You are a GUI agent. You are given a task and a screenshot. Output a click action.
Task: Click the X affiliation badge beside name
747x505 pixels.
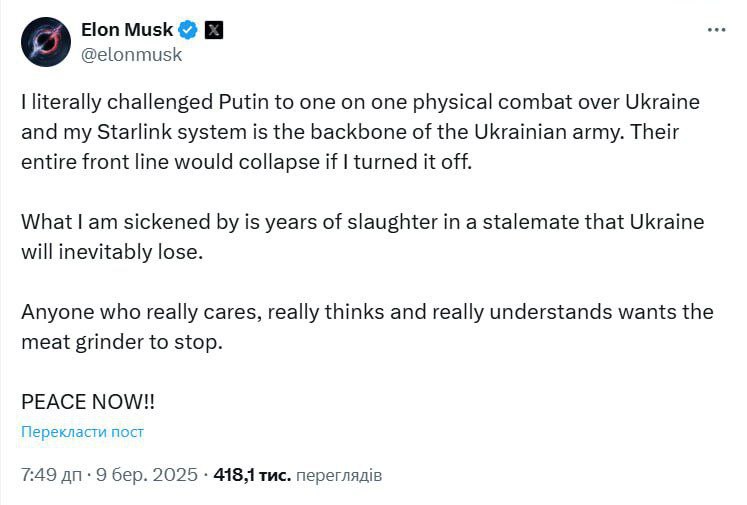(214, 29)
